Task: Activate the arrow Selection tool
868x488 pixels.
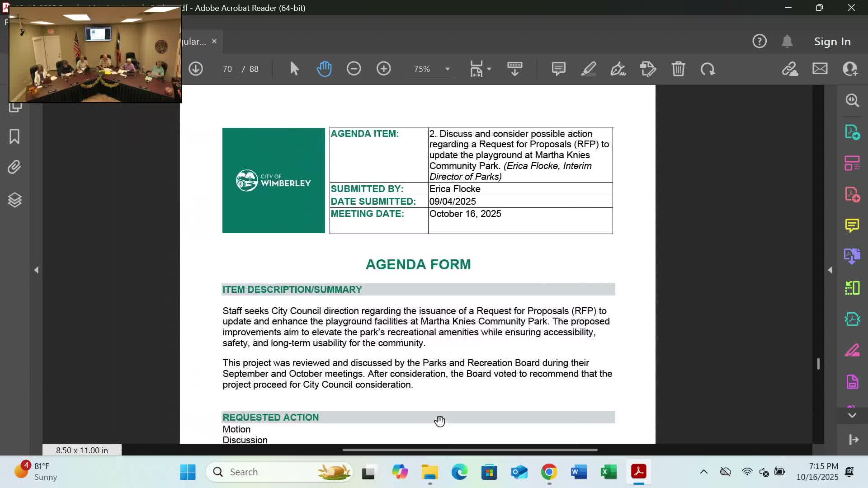Action: point(294,69)
